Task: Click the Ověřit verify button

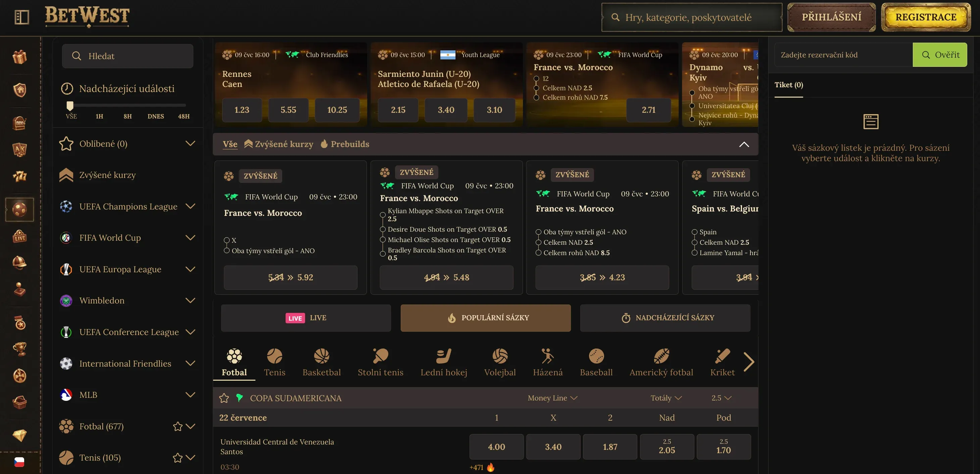Action: tap(940, 55)
